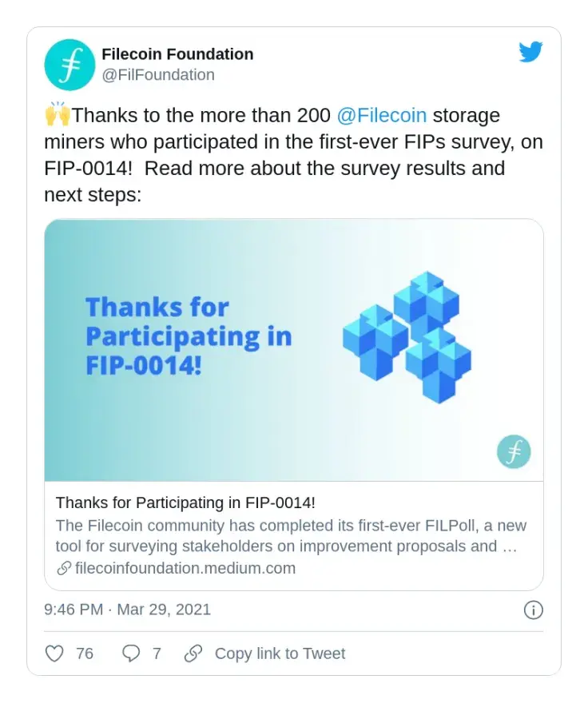588x703 pixels.
Task: Like the tweet with the heart icon
Action: (54, 653)
